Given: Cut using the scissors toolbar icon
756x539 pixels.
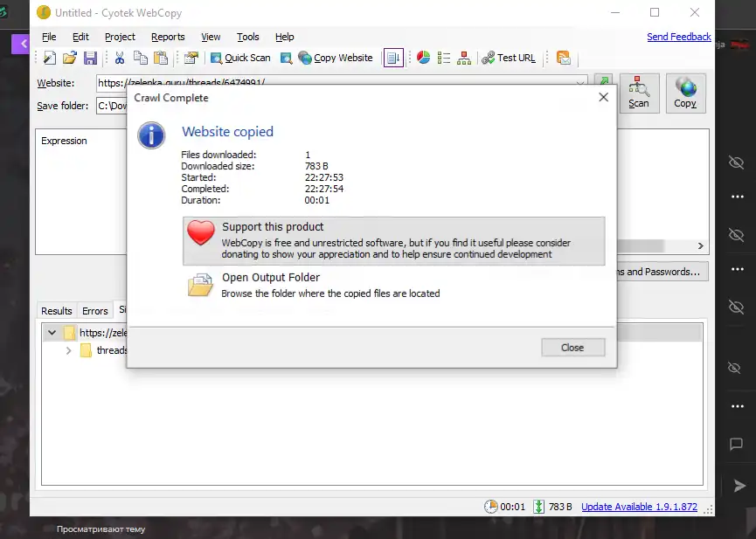Looking at the screenshot, I should (x=120, y=58).
